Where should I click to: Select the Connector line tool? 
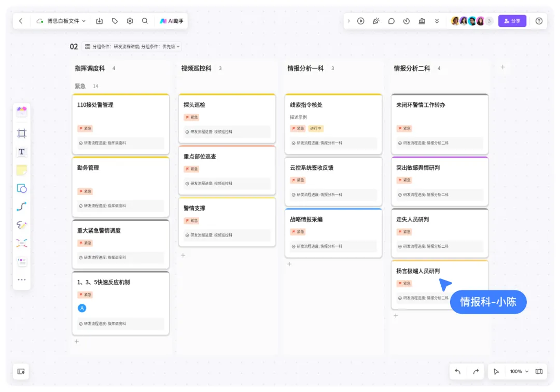click(22, 206)
